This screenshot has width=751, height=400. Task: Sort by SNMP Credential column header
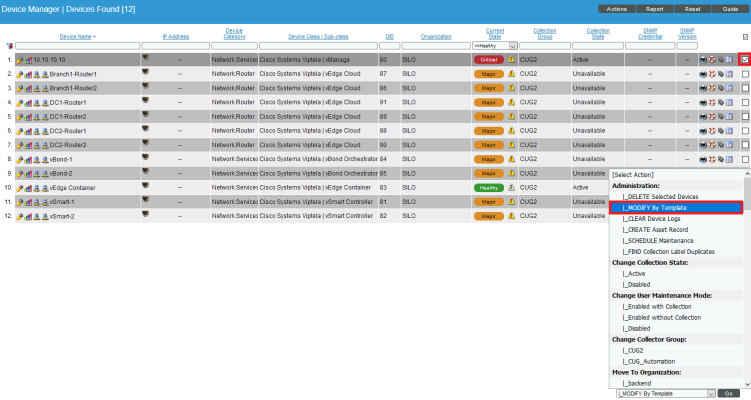(x=650, y=34)
